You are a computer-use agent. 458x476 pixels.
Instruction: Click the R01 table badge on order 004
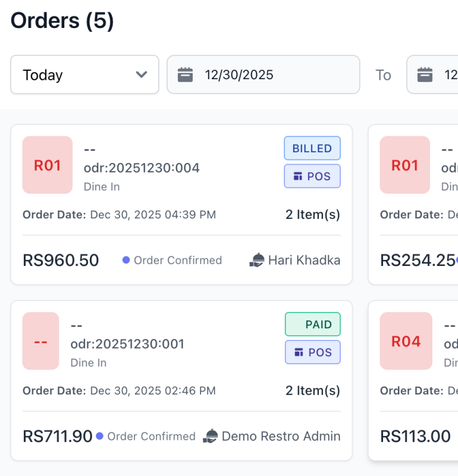[x=47, y=165]
